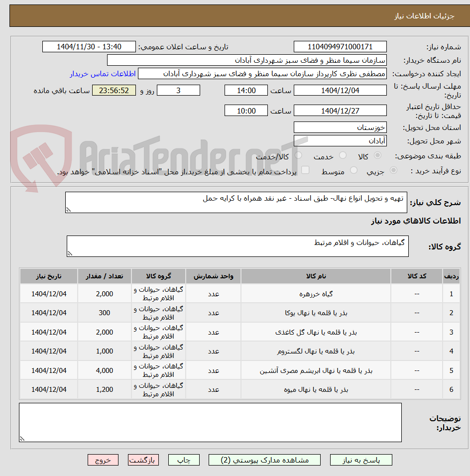Click the بذر یا قلمه یا نهال یوکا item
The width and height of the screenshot is (470, 476).
point(316,313)
